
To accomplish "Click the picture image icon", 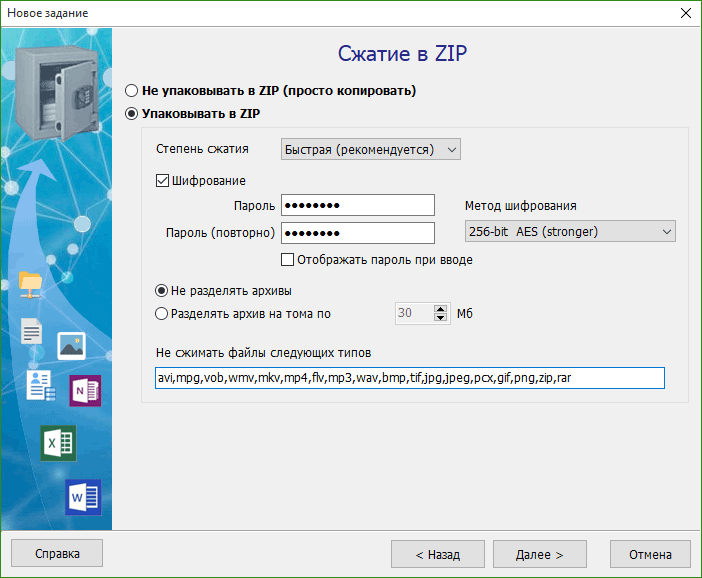I will click(71, 345).
